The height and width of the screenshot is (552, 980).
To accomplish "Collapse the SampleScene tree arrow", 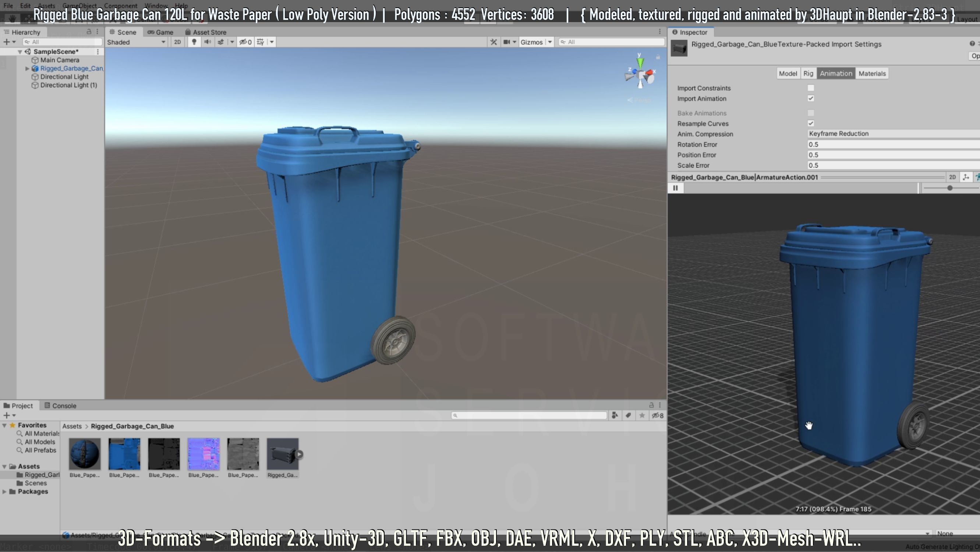I will pyautogui.click(x=20, y=52).
